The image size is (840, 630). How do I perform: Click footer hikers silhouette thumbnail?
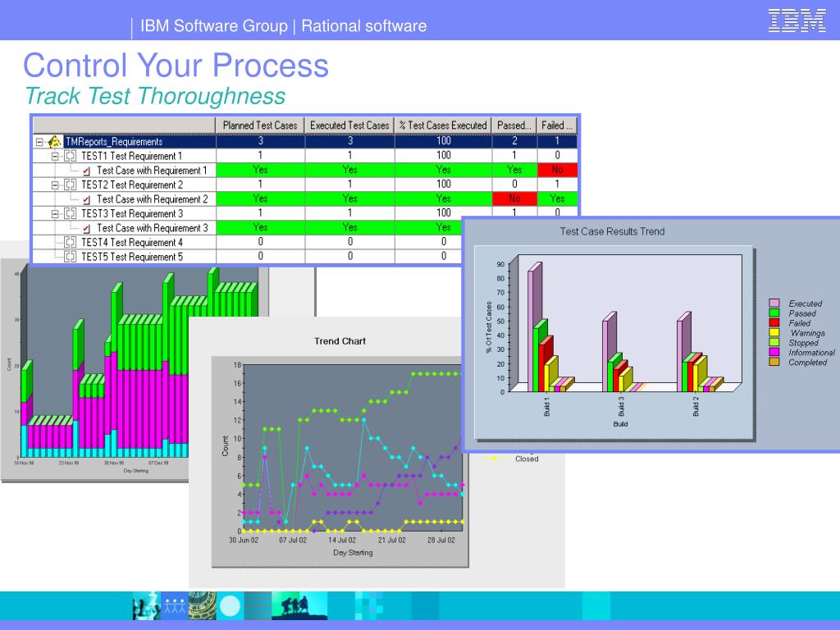(x=299, y=606)
